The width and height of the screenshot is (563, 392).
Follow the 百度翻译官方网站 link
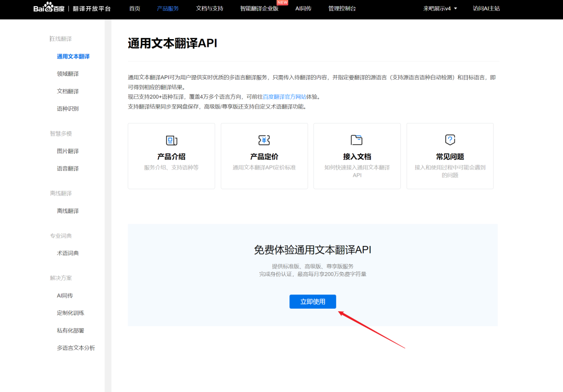click(x=285, y=97)
